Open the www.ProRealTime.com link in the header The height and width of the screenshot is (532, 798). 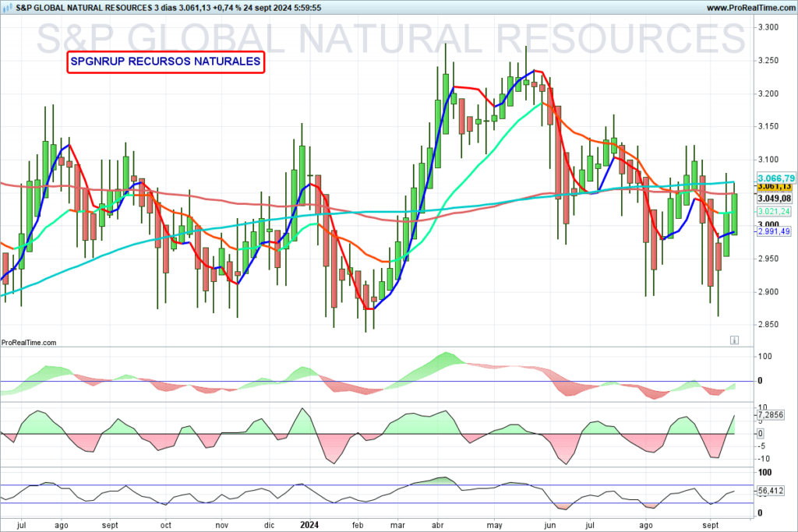(750, 8)
